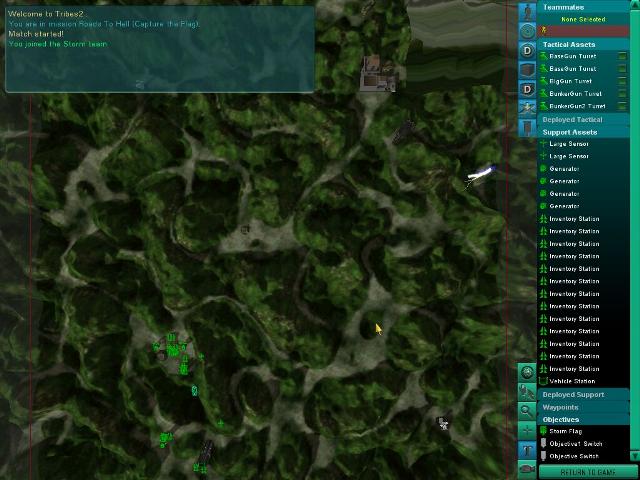The image size is (640, 480).
Task: Click the white vehicle marker on the map
Action: (x=480, y=173)
